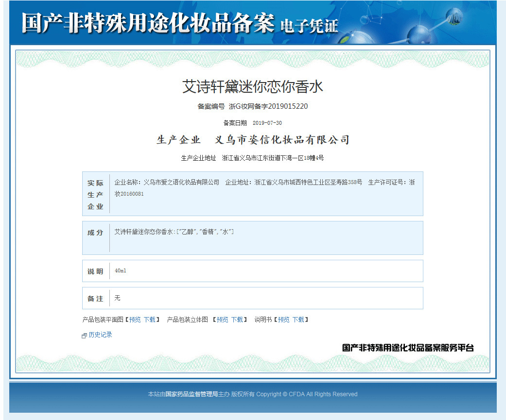Click the producer name 义乌市姿信化妆品有限公司
506x420 pixels.
(282, 139)
